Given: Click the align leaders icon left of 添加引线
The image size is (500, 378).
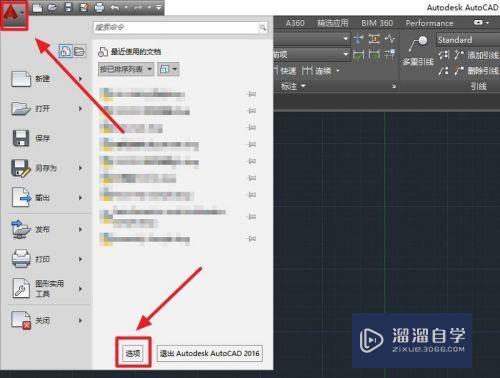Looking at the screenshot, I should [x=444, y=55].
